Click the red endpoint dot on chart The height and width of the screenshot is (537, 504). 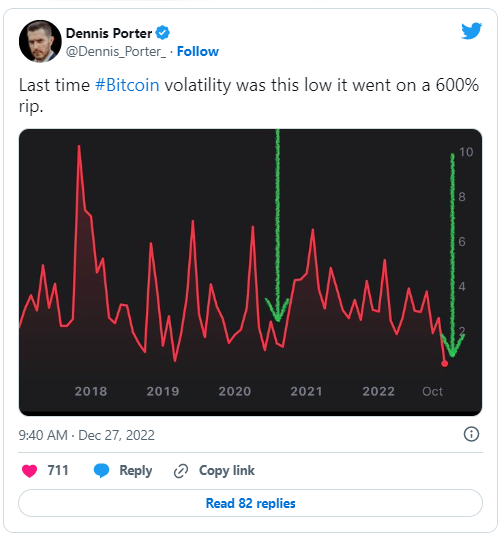click(x=444, y=364)
